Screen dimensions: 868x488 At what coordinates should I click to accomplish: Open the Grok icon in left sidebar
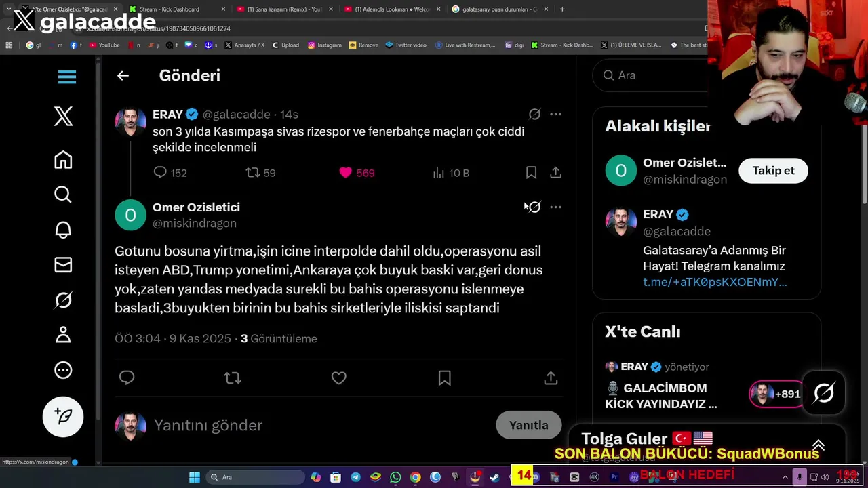click(63, 300)
